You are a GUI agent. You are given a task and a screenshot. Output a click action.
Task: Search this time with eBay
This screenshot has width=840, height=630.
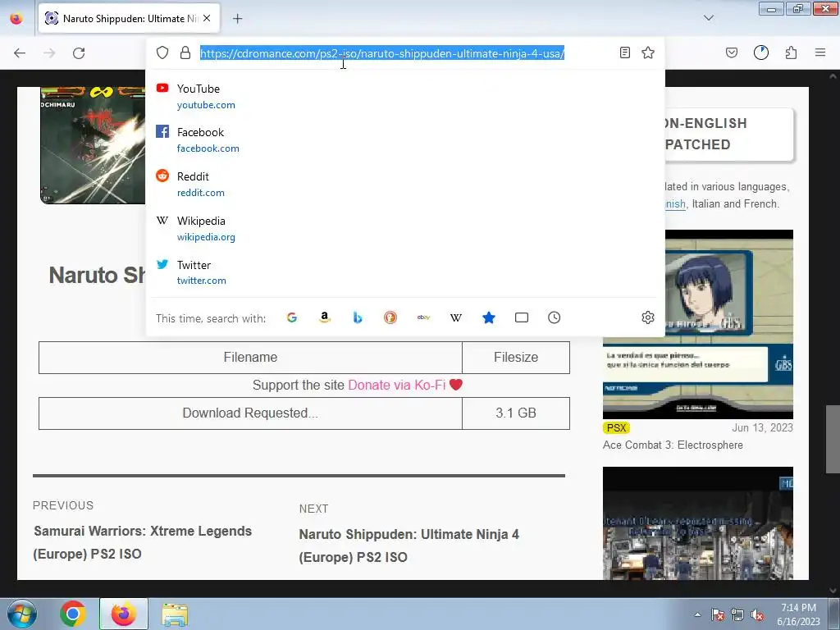click(x=423, y=317)
